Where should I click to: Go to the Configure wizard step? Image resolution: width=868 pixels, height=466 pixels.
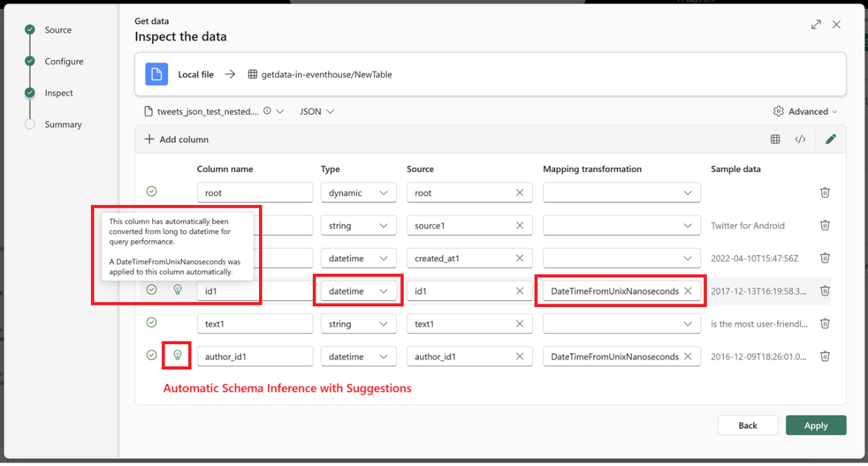63,61
